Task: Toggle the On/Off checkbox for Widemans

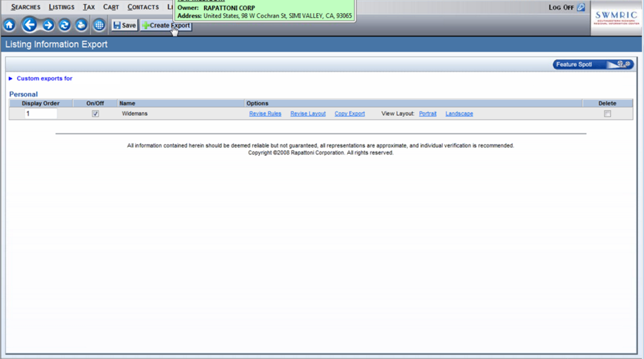Action: pyautogui.click(x=95, y=114)
